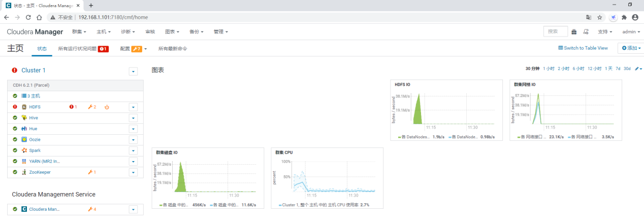Click the browser address bar URL
Image resolution: width=644 pixels, height=224 pixels.
pos(113,17)
